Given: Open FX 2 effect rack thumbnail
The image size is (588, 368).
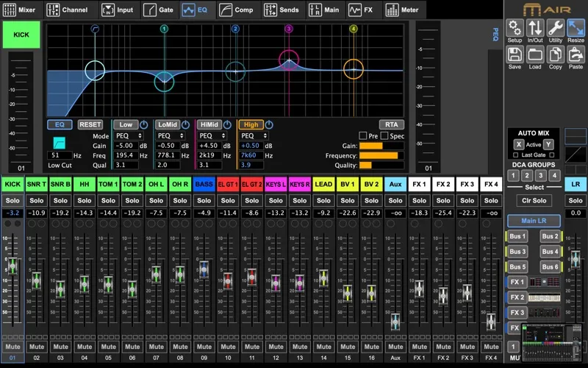Looking at the screenshot, I should [545, 297].
